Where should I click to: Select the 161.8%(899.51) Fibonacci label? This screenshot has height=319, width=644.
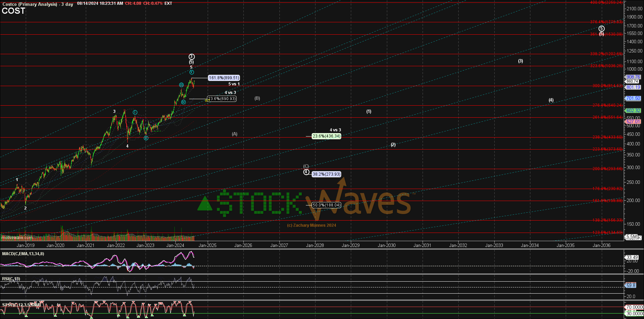[224, 78]
